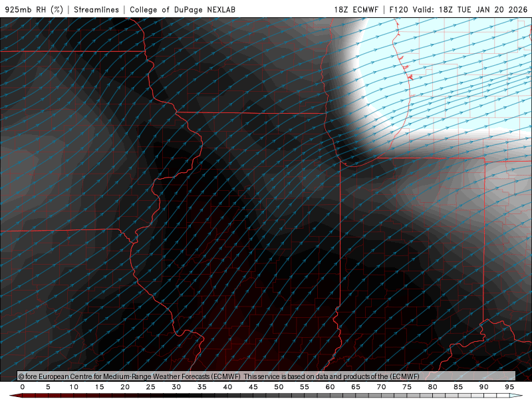Click the '5' value on the color scale
This screenshot has height=399, width=532.
(x=48, y=387)
